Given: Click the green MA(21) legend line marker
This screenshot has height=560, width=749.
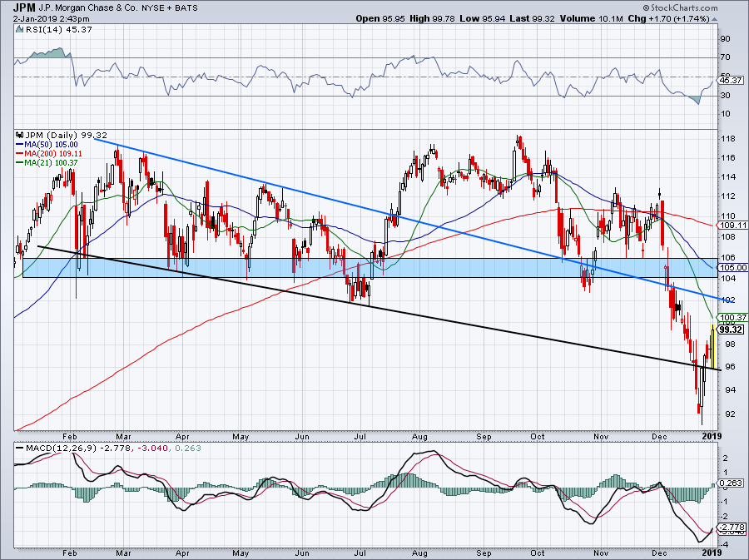Looking at the screenshot, I should coord(20,163).
